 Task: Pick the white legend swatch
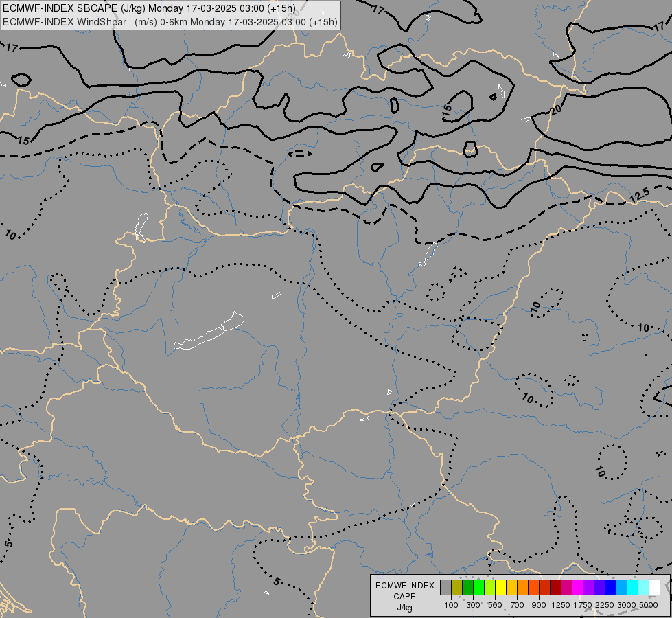[x=655, y=588]
